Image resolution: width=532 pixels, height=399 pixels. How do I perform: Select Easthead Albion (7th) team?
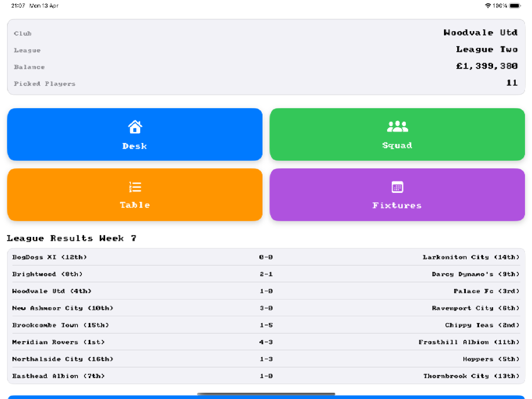click(x=58, y=376)
